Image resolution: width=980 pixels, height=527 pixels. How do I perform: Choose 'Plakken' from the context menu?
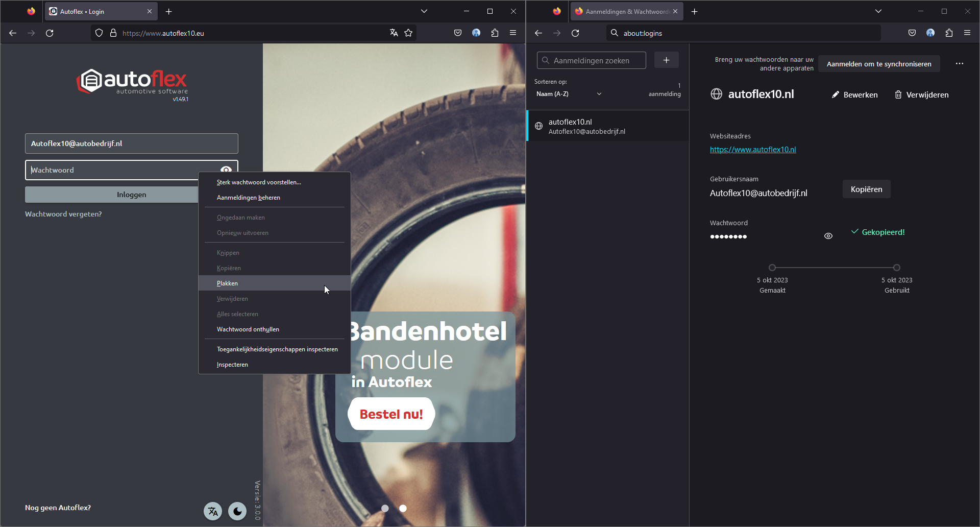[x=228, y=283]
